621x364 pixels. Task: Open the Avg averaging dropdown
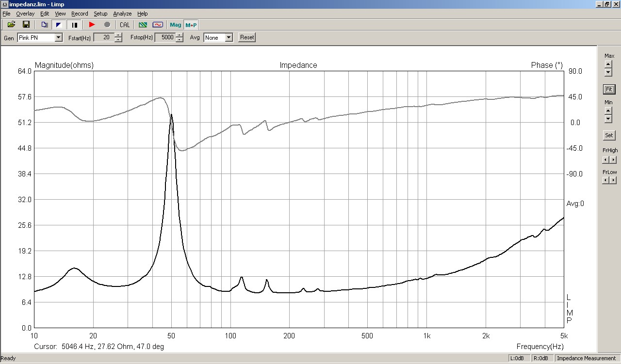click(x=229, y=38)
